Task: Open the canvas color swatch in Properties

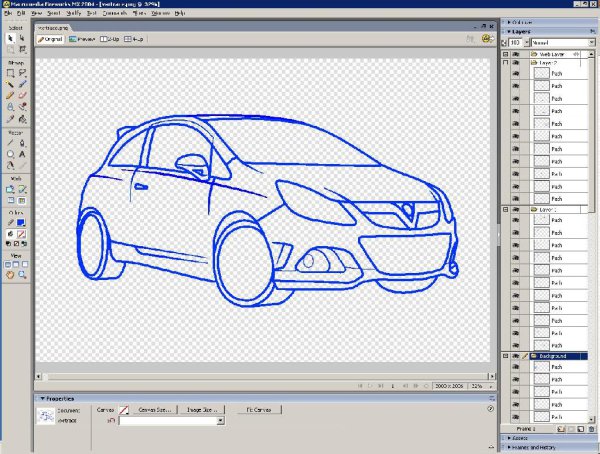Action: tap(125, 409)
